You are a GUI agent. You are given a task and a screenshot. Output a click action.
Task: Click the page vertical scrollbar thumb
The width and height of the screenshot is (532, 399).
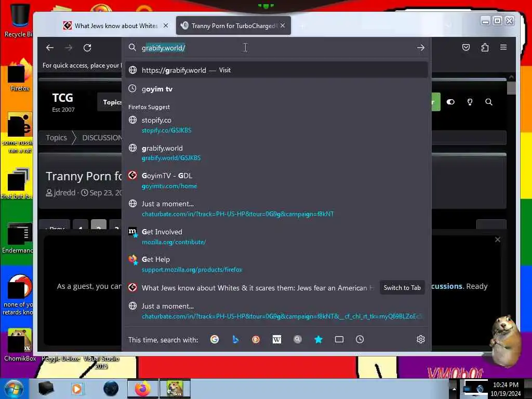(511, 88)
